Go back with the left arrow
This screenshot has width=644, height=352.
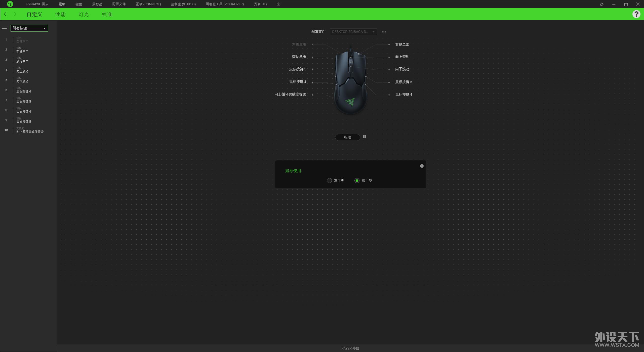(x=6, y=14)
